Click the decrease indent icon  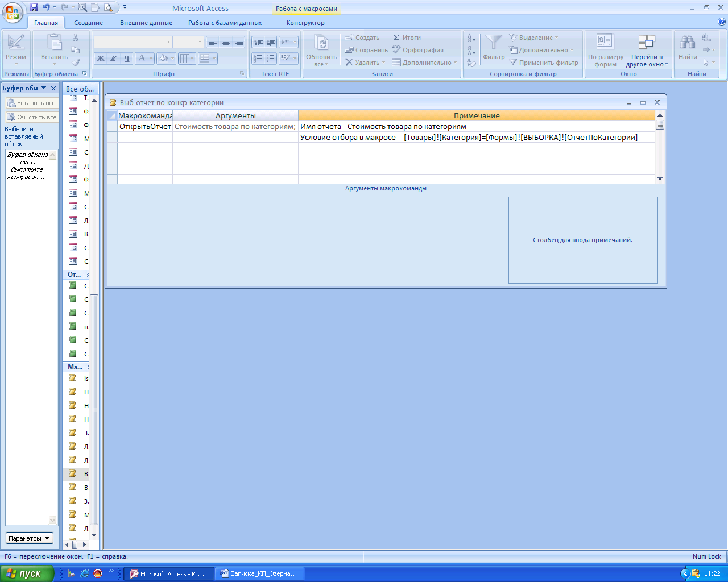click(258, 41)
